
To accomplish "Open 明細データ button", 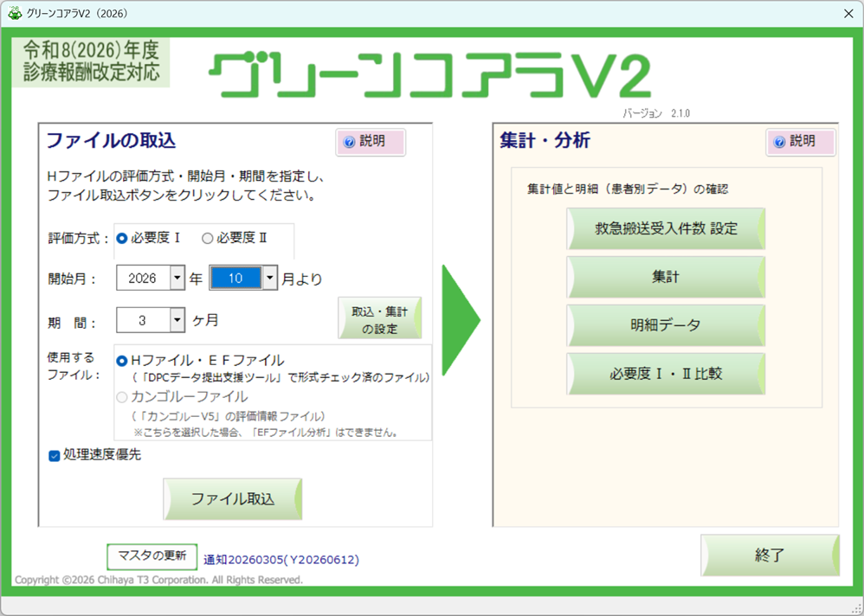I will 666,325.
